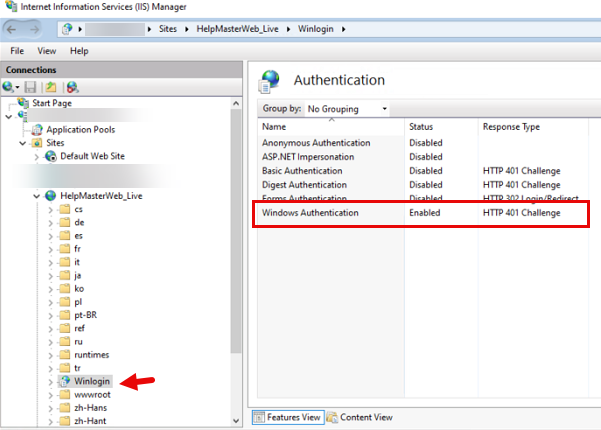The height and width of the screenshot is (430, 601).
Task: Click the runtimes folder icon
Action: 65,355
